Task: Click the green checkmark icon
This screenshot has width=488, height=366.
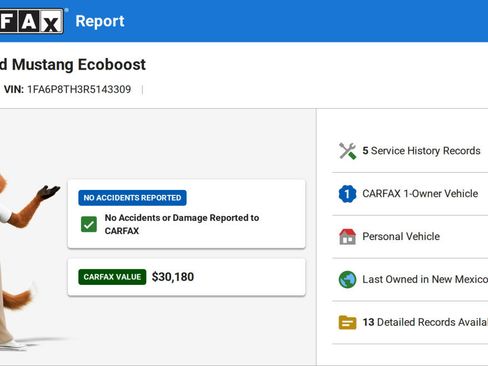Action: pos(89,224)
